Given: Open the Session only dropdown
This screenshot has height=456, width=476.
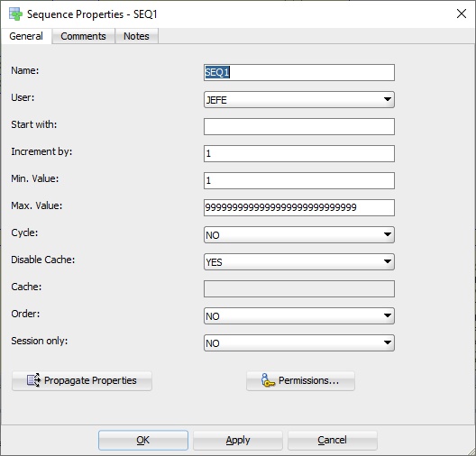Looking at the screenshot, I should pos(299,342).
